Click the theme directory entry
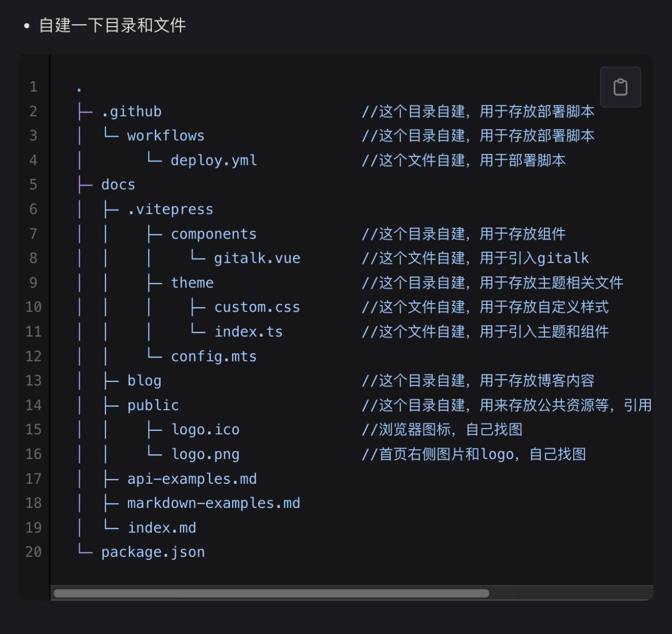The image size is (672, 634). pos(192,283)
